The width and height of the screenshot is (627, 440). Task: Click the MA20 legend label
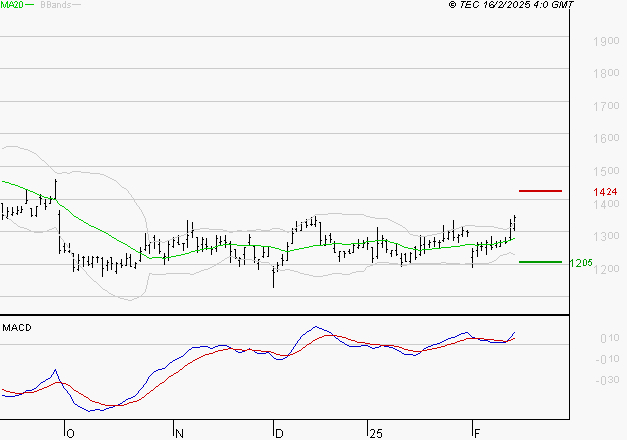[13, 5]
